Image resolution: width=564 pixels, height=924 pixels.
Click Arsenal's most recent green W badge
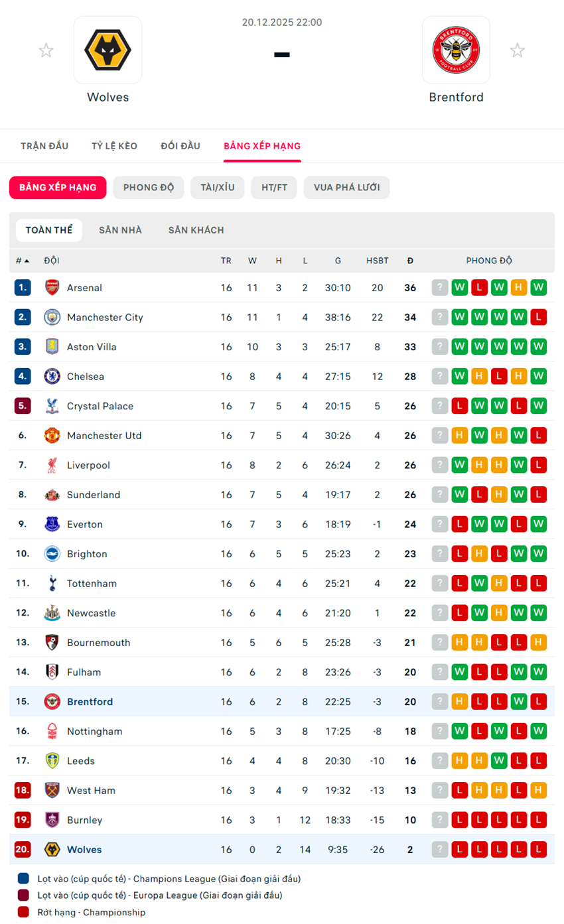point(459,288)
